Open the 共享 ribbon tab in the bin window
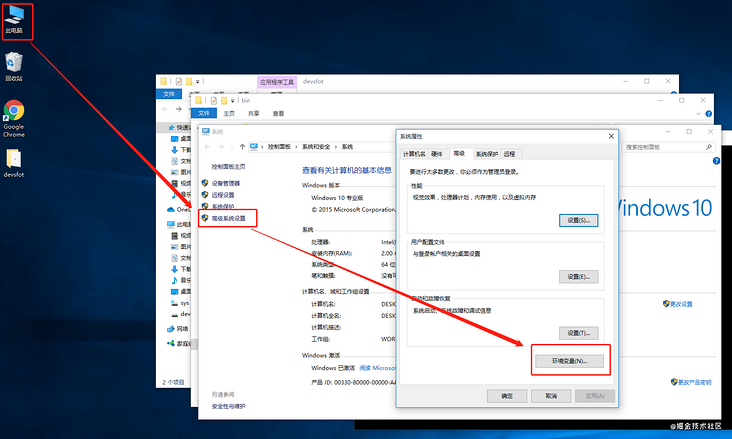732x439 pixels. 253,113
